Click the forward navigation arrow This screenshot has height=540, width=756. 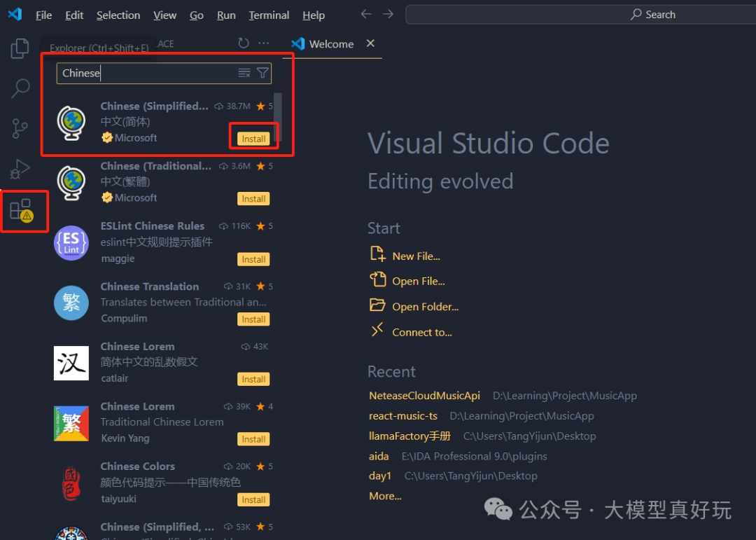tap(389, 14)
